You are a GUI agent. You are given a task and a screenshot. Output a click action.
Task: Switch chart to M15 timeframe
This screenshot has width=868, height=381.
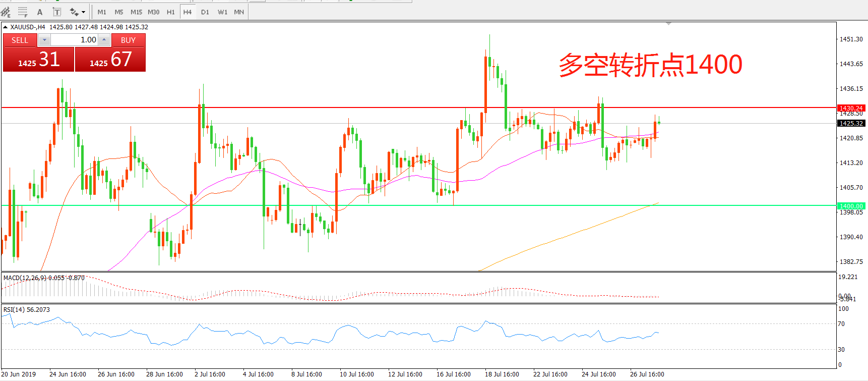tap(136, 12)
